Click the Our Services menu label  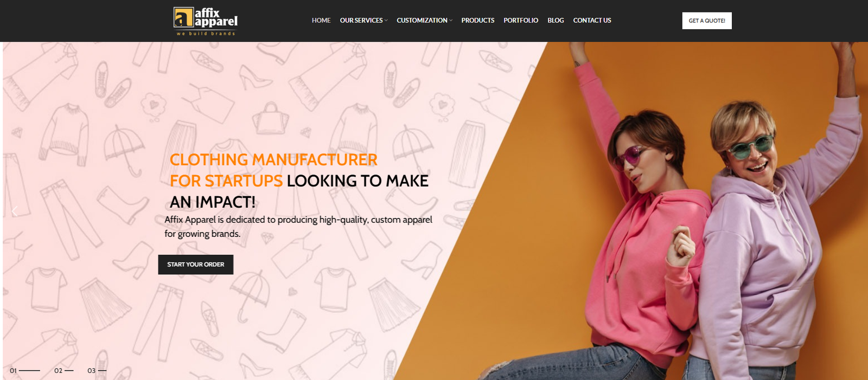click(x=361, y=21)
